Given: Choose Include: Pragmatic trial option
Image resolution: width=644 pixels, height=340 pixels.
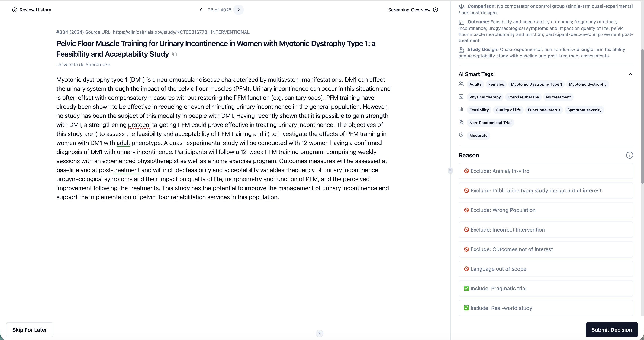Looking at the screenshot, I should click(546, 288).
